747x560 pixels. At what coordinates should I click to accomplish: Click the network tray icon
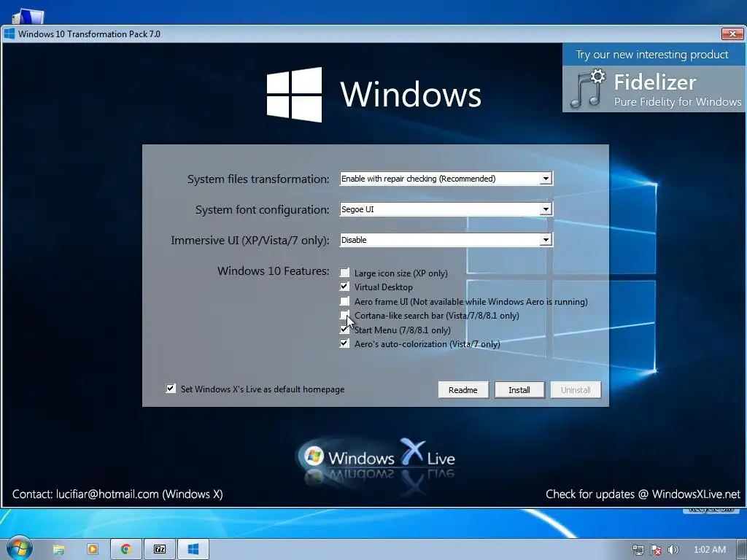click(x=638, y=550)
